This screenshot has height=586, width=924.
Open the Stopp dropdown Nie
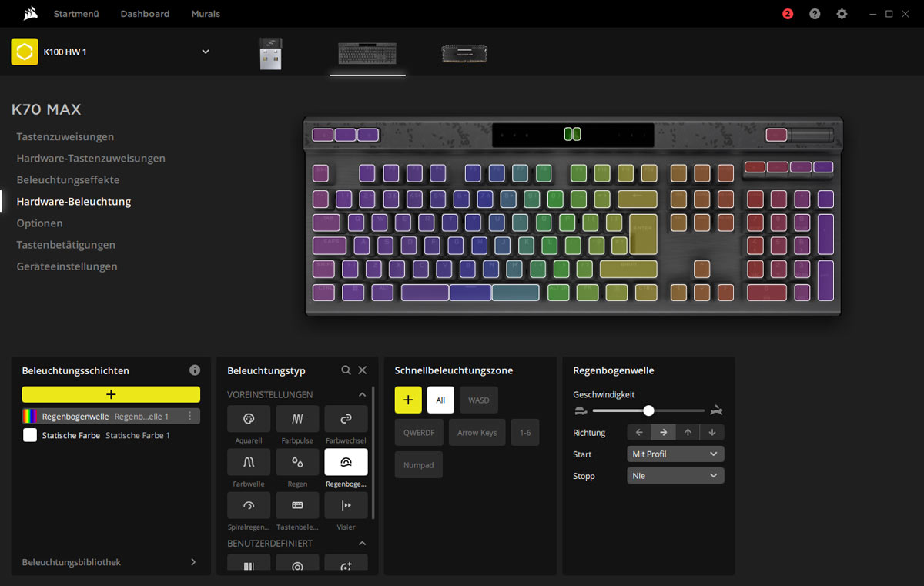click(x=676, y=476)
